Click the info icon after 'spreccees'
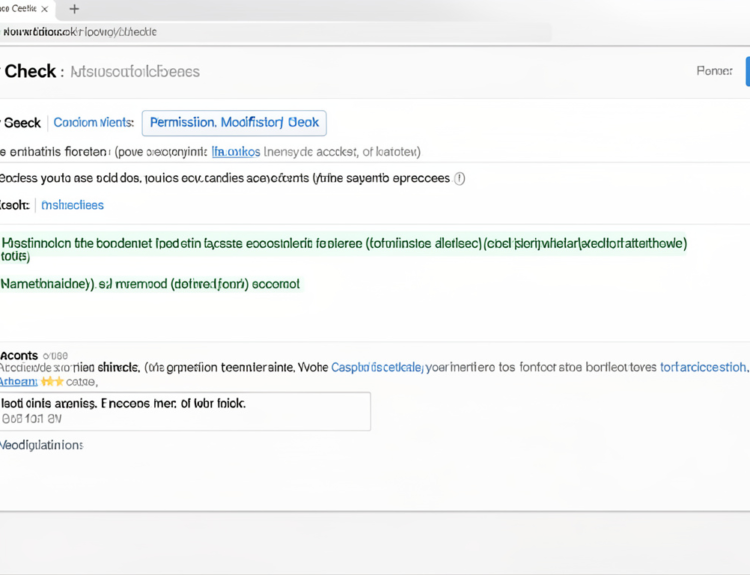This screenshot has width=750, height=575. [x=459, y=179]
